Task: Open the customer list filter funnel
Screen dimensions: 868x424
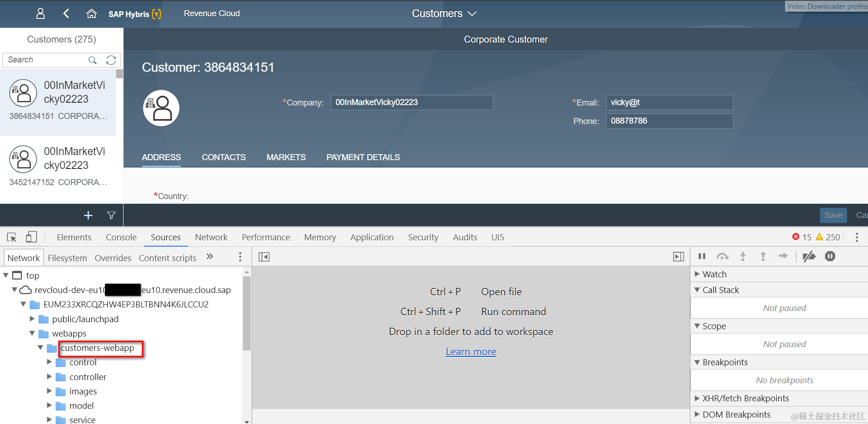Action: tap(111, 215)
